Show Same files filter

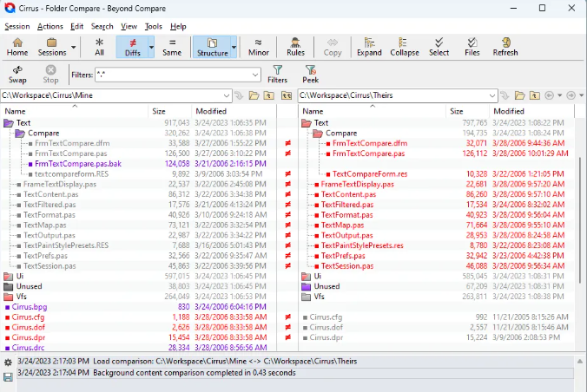click(x=172, y=47)
